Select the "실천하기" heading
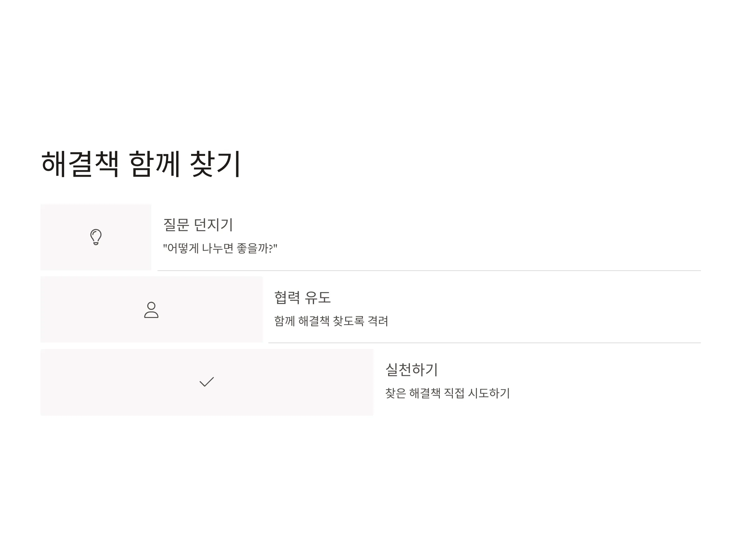The height and width of the screenshot is (560, 747). pyautogui.click(x=411, y=370)
